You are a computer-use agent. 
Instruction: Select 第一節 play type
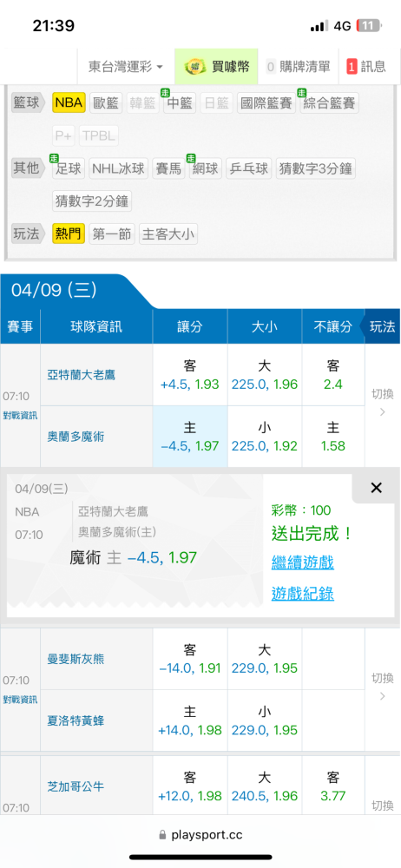pyautogui.click(x=112, y=234)
